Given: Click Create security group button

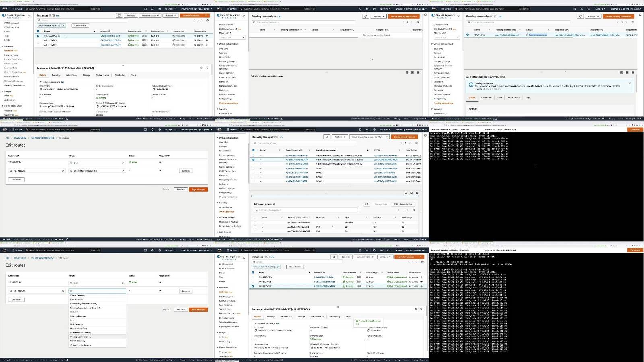Looking at the screenshot, I should tap(405, 137).
